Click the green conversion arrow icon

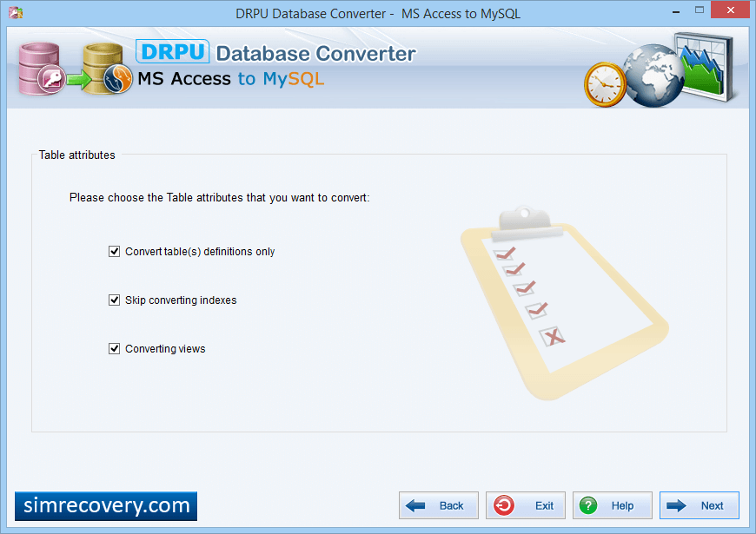tap(79, 79)
